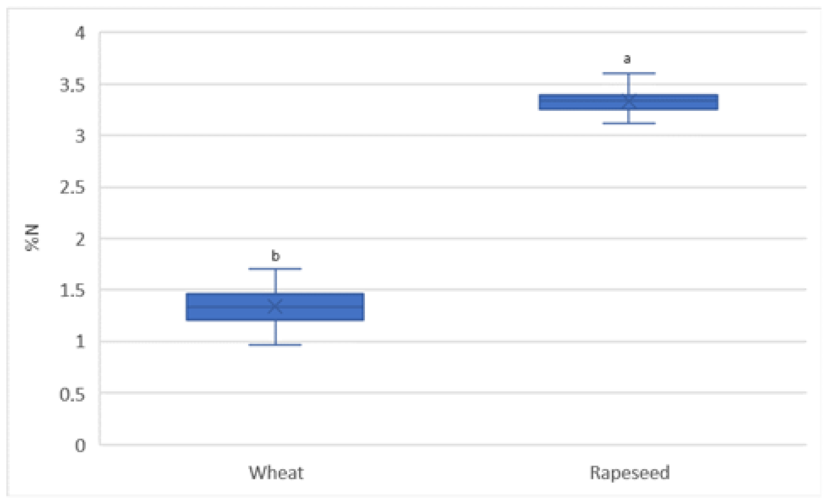Click the 'Wheat' x-axis category label

pyautogui.click(x=276, y=472)
